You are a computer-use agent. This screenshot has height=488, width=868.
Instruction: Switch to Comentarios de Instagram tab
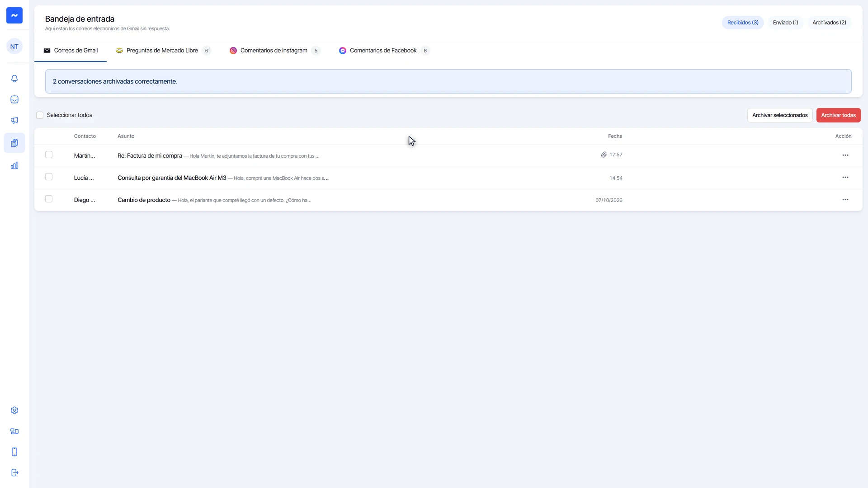(275, 51)
